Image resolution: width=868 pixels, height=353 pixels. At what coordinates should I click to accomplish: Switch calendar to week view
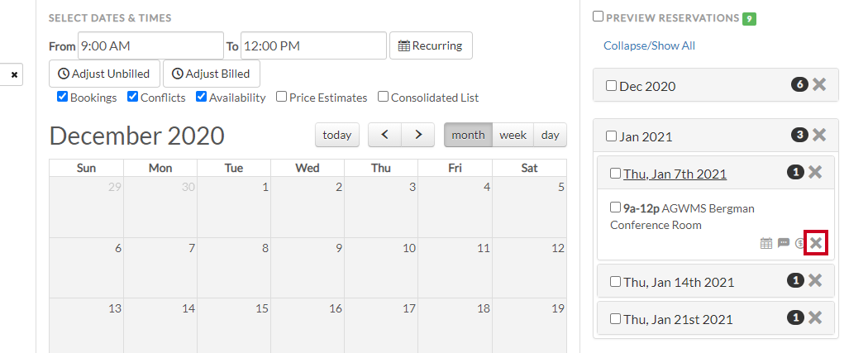click(x=513, y=135)
